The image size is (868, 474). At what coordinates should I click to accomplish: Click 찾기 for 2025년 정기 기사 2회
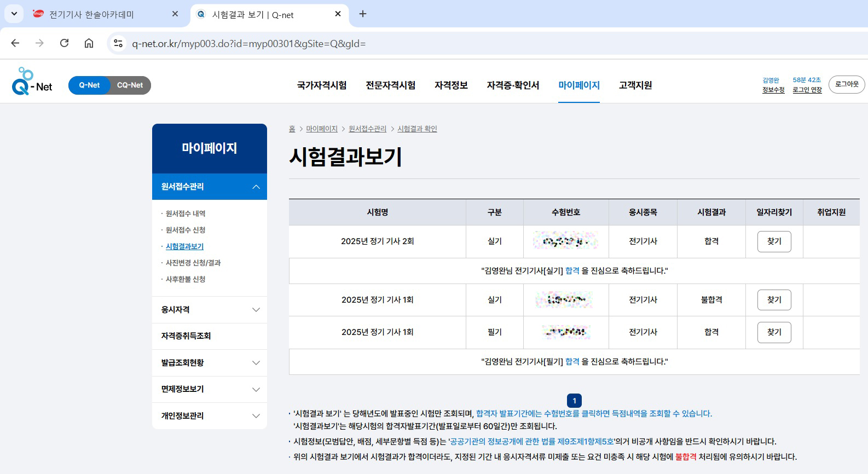(774, 241)
